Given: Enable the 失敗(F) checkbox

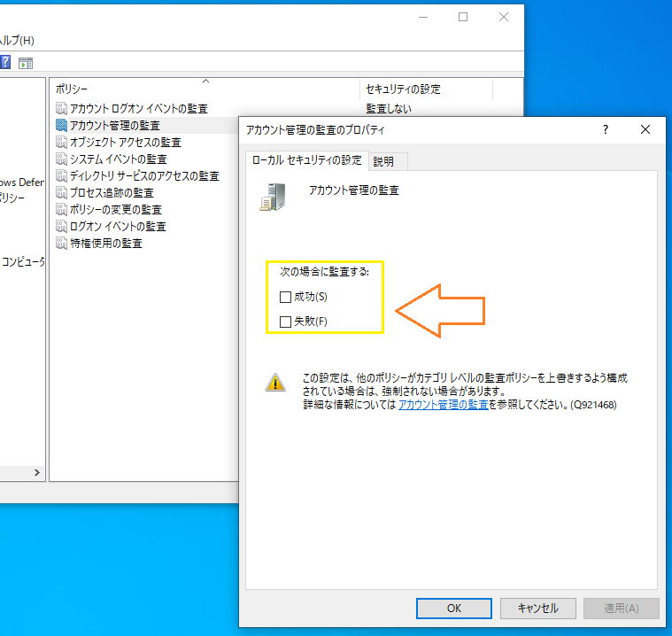Looking at the screenshot, I should (x=285, y=322).
